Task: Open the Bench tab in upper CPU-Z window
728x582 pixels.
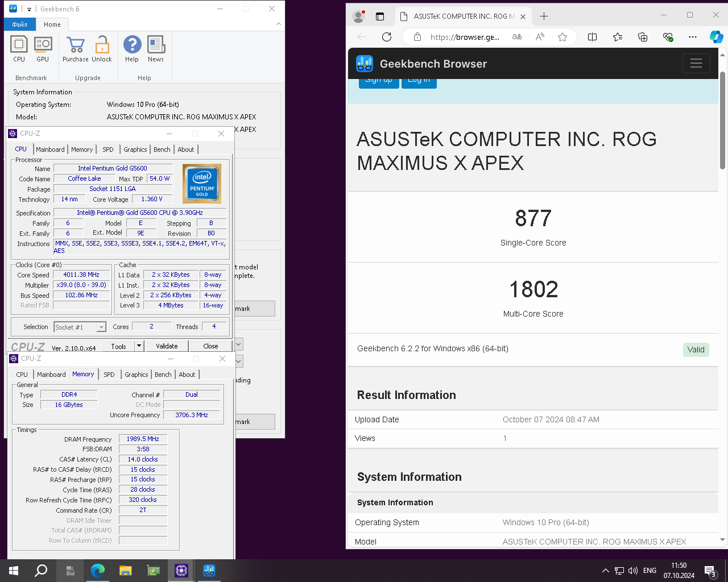Action: [x=162, y=149]
